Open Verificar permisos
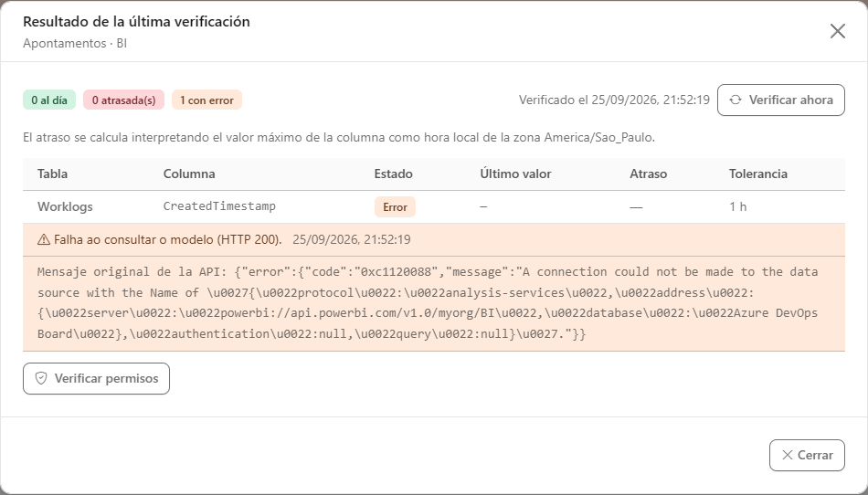This screenshot has height=495, width=868. coord(96,378)
